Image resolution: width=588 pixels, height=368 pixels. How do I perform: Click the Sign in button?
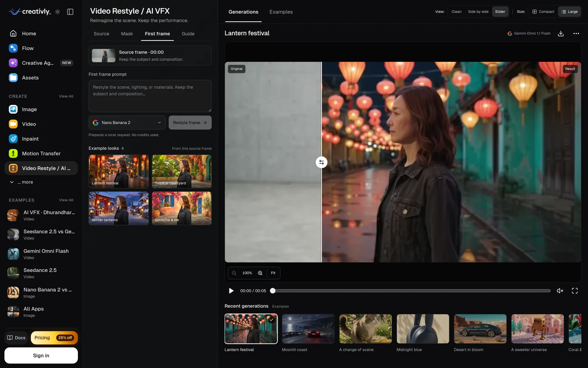click(x=41, y=355)
